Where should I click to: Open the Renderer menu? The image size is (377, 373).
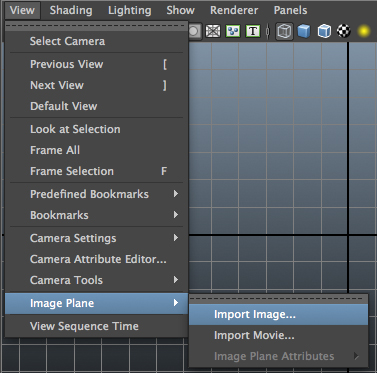pos(234,10)
